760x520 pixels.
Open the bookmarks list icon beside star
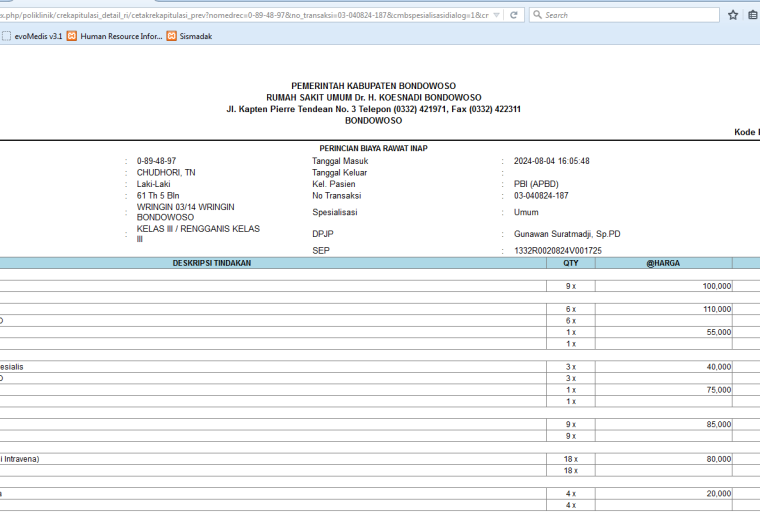point(753,15)
